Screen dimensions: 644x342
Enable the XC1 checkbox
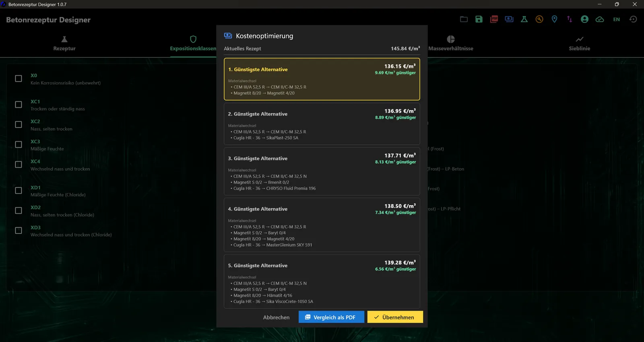click(19, 105)
